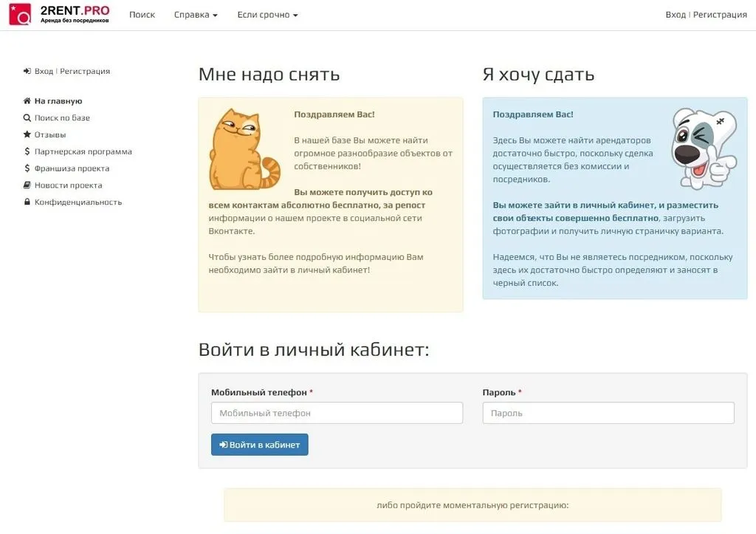Viewport: 756px width, 534px height.
Task: Open Регистрация link in top right header
Action: (x=720, y=15)
